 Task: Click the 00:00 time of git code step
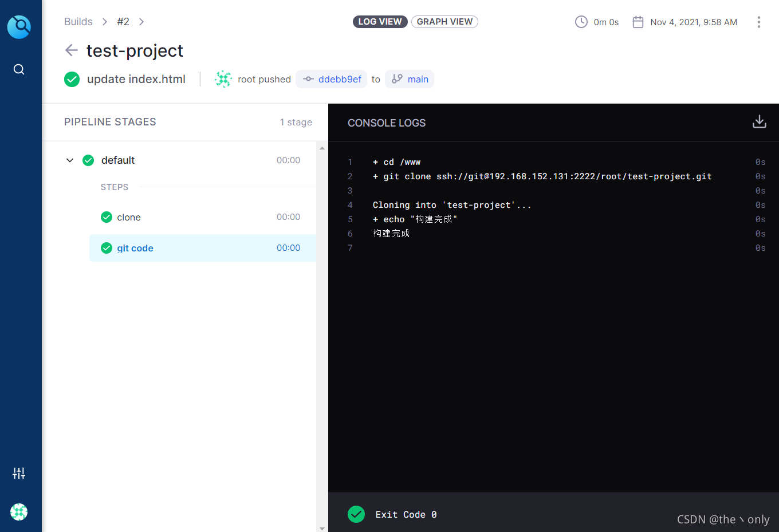288,248
